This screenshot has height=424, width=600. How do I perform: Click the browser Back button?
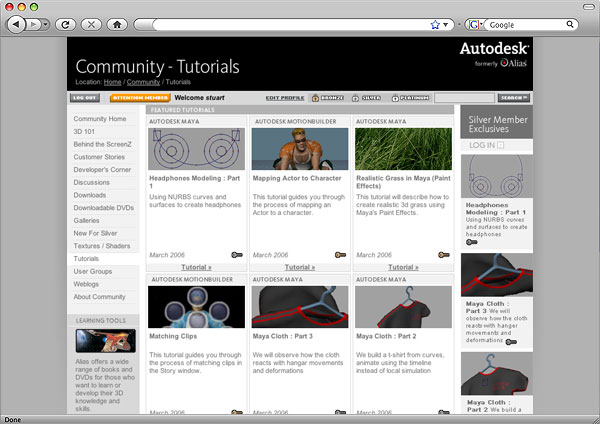tap(16, 23)
